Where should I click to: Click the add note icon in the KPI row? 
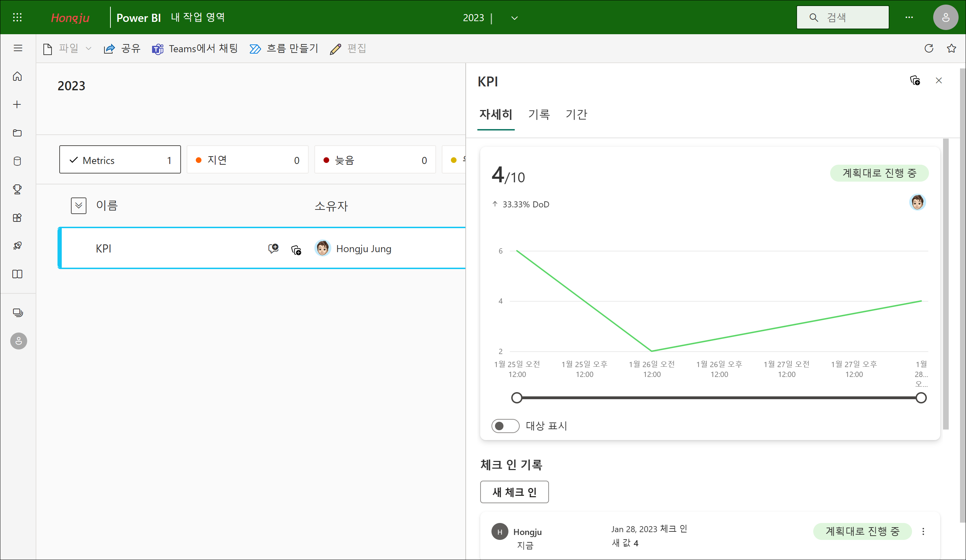click(x=273, y=249)
